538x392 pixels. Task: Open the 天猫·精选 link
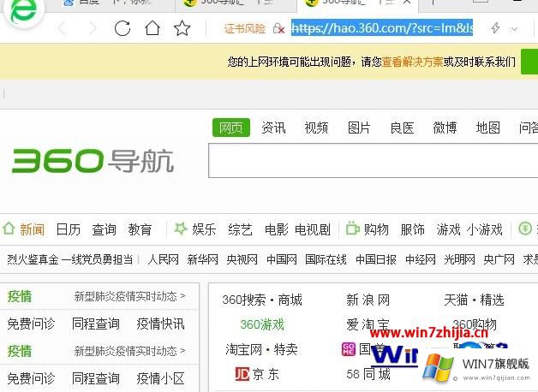click(x=474, y=300)
